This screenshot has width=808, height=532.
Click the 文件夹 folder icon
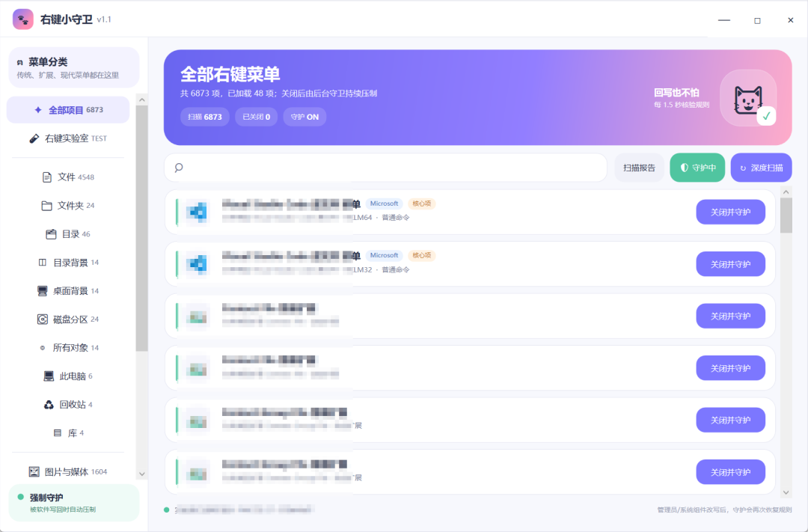[46, 206]
